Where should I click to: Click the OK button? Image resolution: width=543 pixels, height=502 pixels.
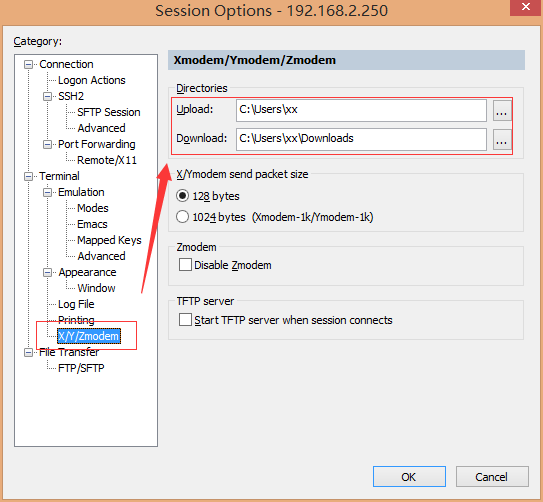(409, 477)
